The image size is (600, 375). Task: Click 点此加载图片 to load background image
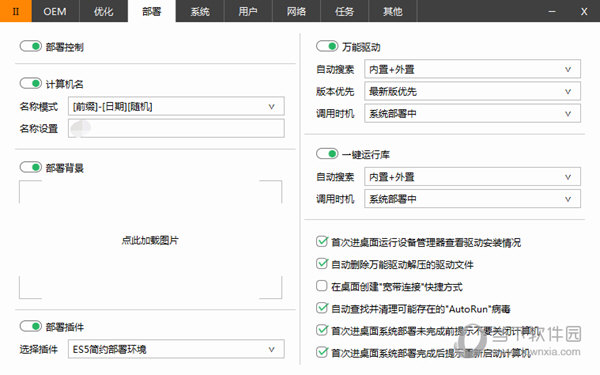click(x=150, y=240)
